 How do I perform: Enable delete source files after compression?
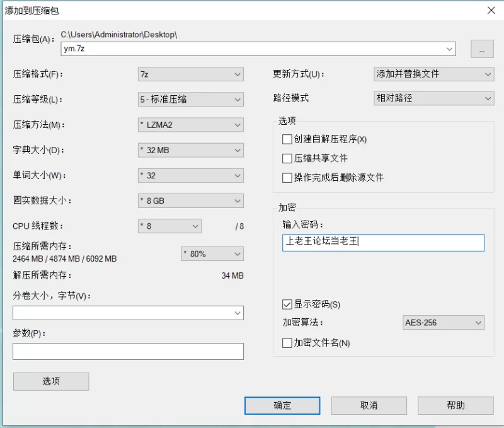coord(287,177)
